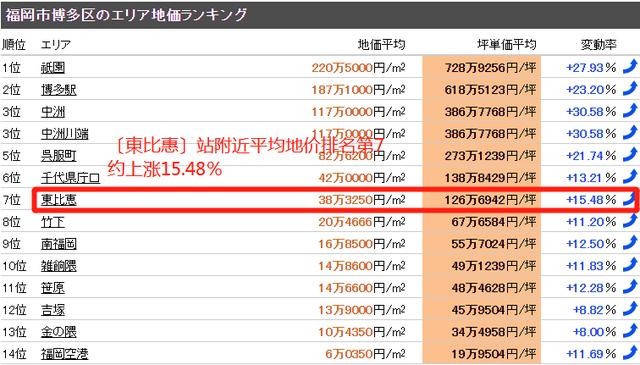This screenshot has width=640, height=365.
Task: Click the up-arrow icon in the 金の隈 row
Action: (x=630, y=331)
